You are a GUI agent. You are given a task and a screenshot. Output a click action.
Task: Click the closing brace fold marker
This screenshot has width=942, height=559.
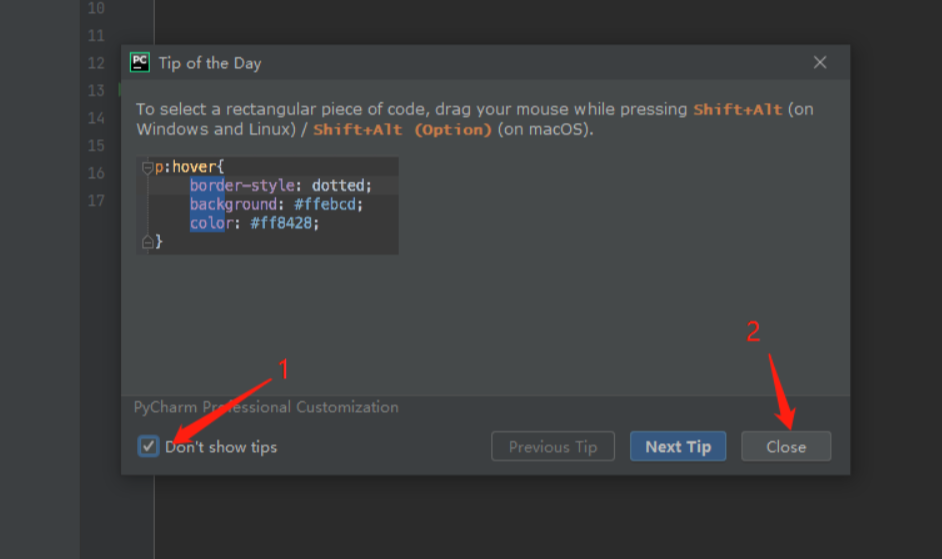[147, 242]
